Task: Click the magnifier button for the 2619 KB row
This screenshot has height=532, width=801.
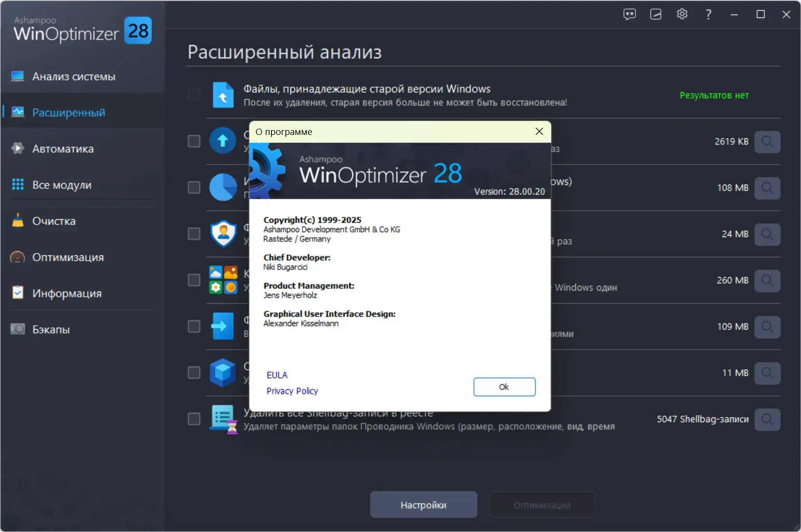Action: click(x=767, y=142)
